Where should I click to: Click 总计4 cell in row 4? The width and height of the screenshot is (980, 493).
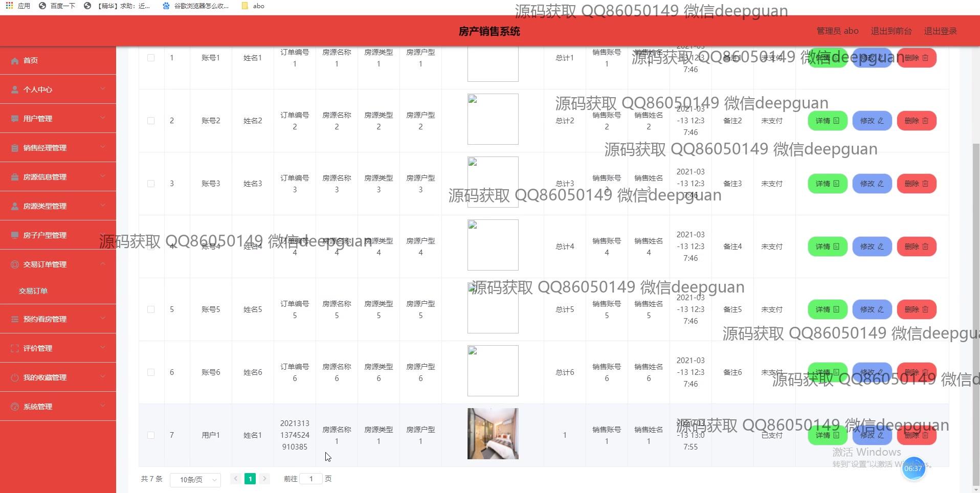(x=565, y=246)
